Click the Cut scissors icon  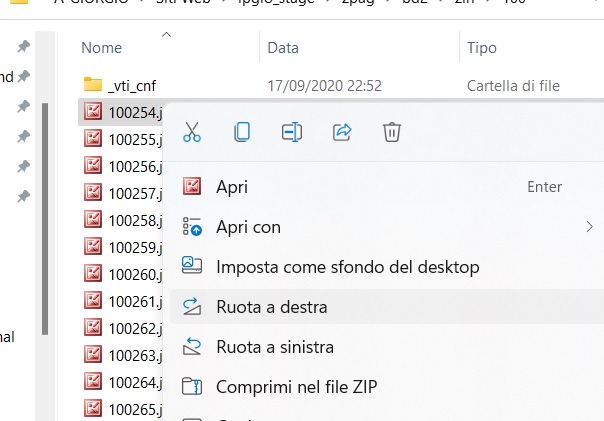pos(192,132)
